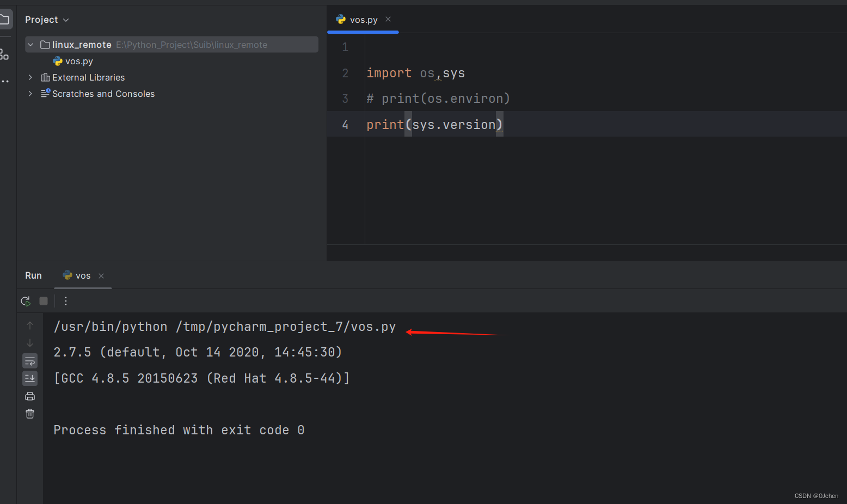
Task: Click line number 4 in gutter
Action: pos(345,125)
